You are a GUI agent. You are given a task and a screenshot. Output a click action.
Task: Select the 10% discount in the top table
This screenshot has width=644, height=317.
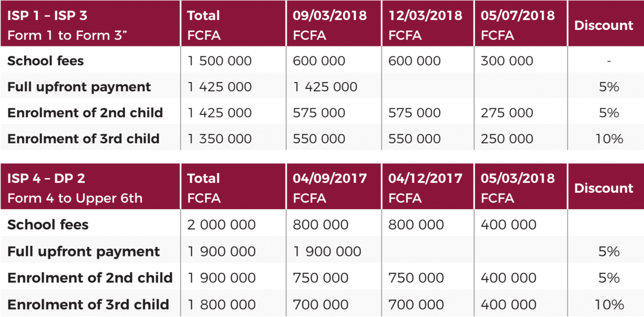point(609,139)
